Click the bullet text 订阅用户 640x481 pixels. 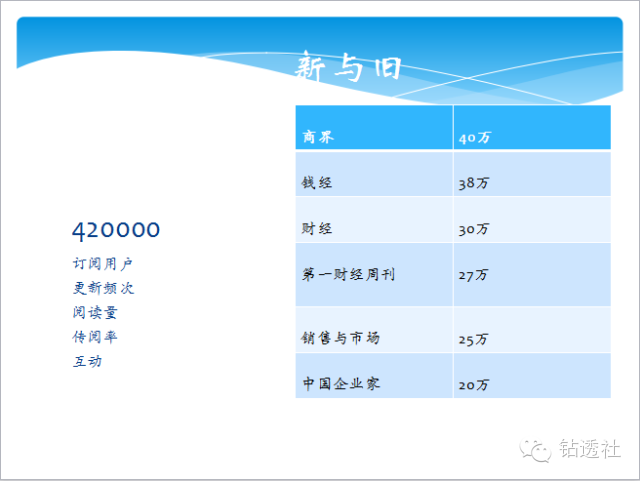click(102, 264)
